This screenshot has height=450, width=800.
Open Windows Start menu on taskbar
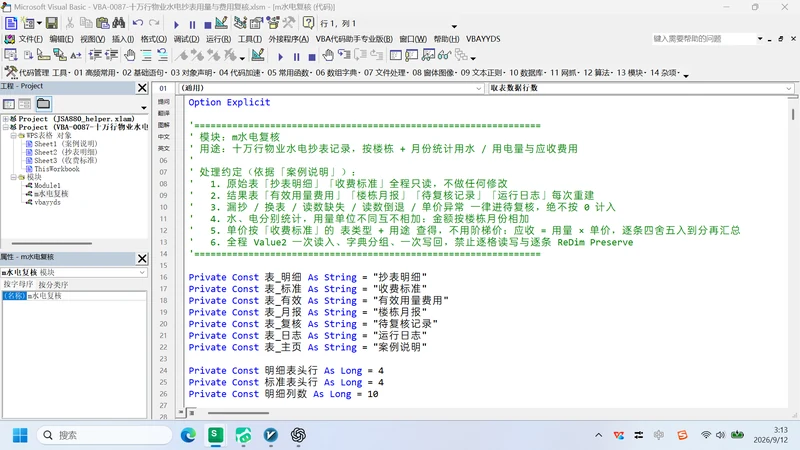[20, 435]
